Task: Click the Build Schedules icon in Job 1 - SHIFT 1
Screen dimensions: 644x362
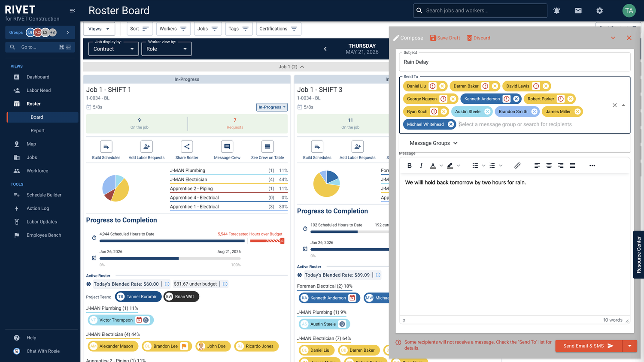Action: [x=106, y=147]
